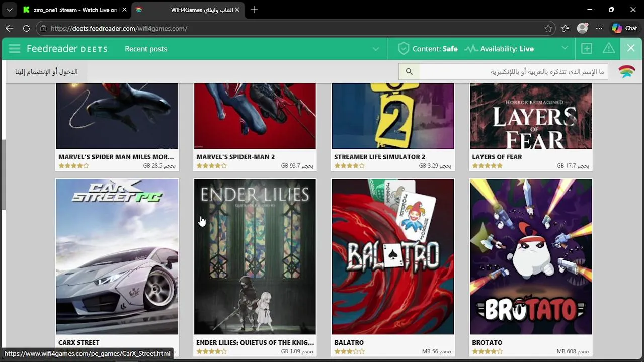Image resolution: width=644 pixels, height=362 pixels.
Task: Click star rating under Balatro
Action: point(349,351)
